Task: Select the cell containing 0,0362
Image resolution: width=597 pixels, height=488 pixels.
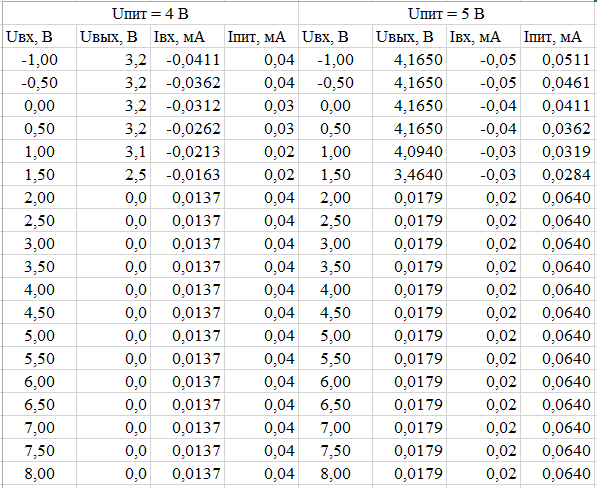Action: click(559, 129)
